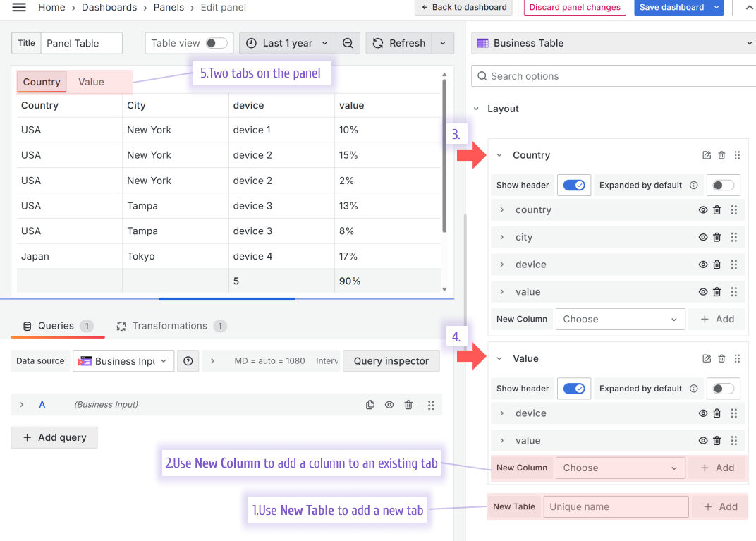
Task: Click the Unique name field next to New Table
Action: click(x=616, y=506)
